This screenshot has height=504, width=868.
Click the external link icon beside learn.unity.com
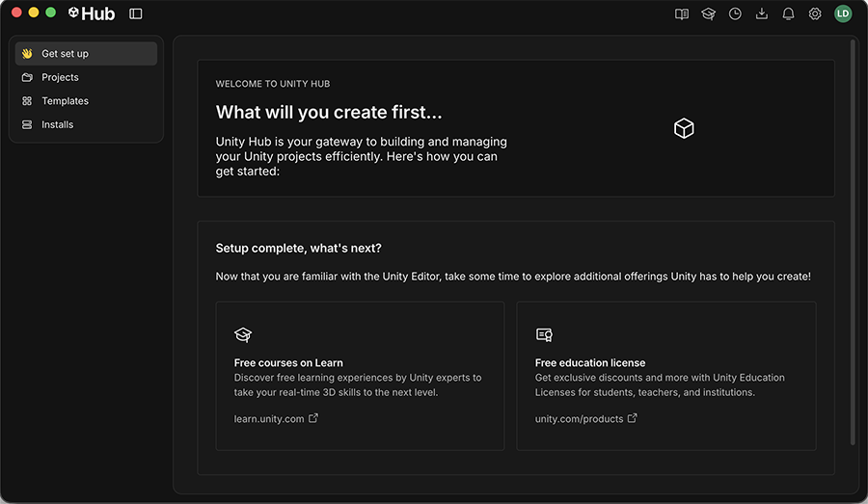[x=313, y=418]
